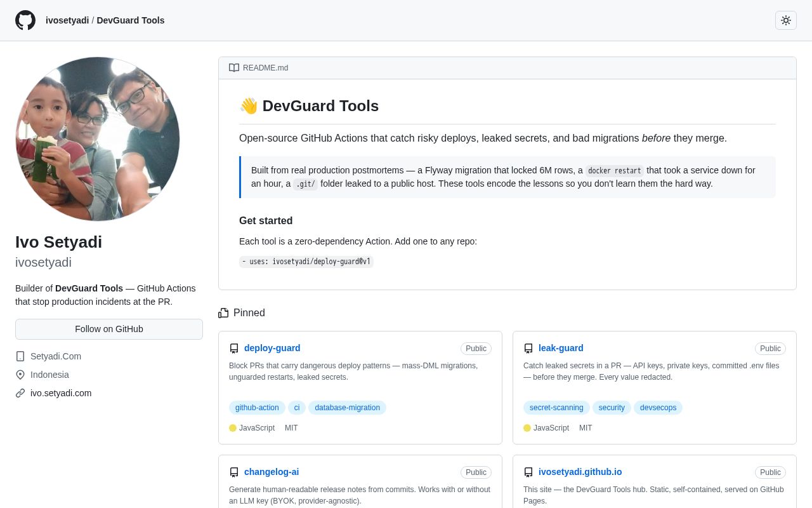The height and width of the screenshot is (508, 812).
Task: Click the Pinned section pin icon
Action: [223, 313]
